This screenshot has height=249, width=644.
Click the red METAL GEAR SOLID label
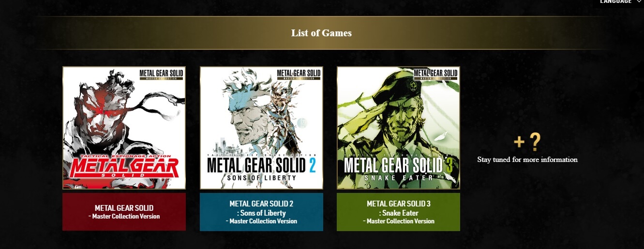click(x=124, y=212)
